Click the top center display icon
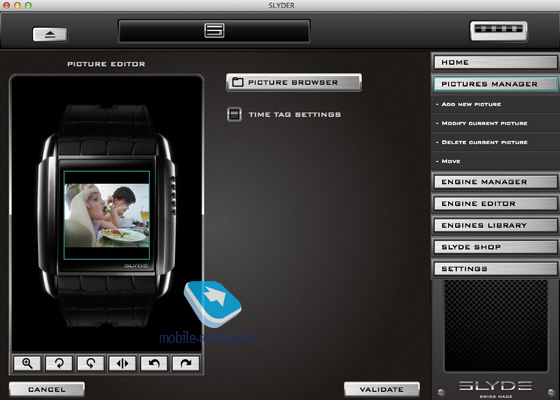 coord(214,30)
